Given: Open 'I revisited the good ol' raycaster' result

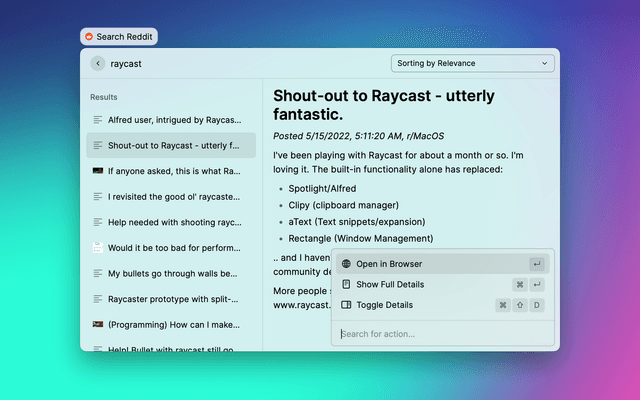Looking at the screenshot, I should tap(172, 196).
